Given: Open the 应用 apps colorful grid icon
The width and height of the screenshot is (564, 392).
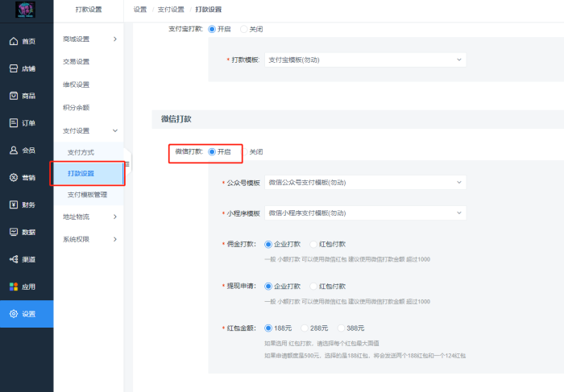Looking at the screenshot, I should [14, 287].
